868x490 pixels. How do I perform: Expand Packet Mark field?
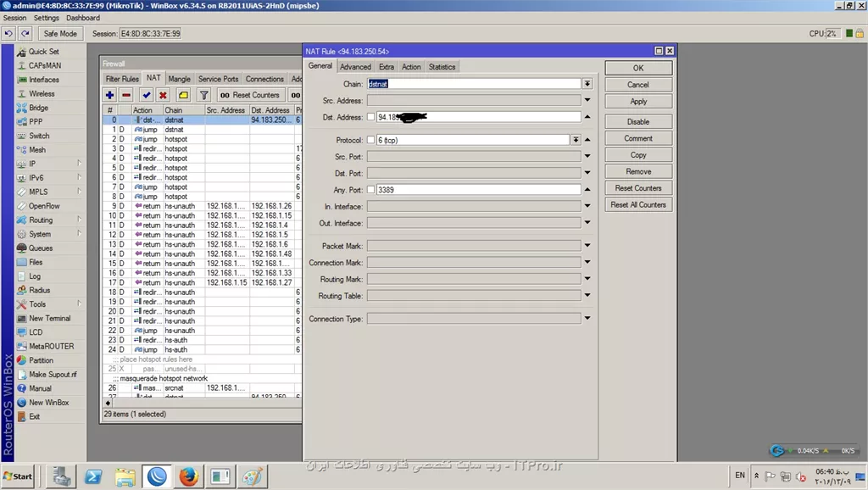(587, 245)
